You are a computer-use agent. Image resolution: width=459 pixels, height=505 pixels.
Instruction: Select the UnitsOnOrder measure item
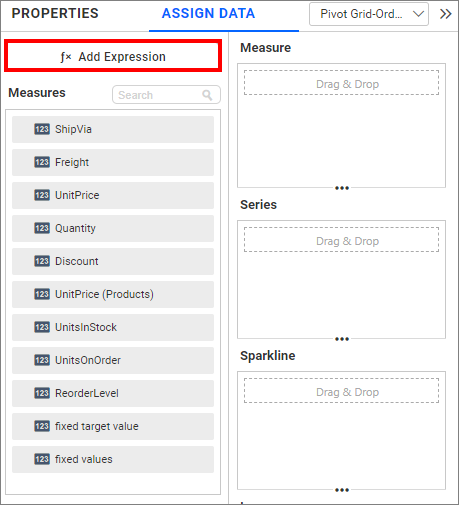[x=113, y=360]
